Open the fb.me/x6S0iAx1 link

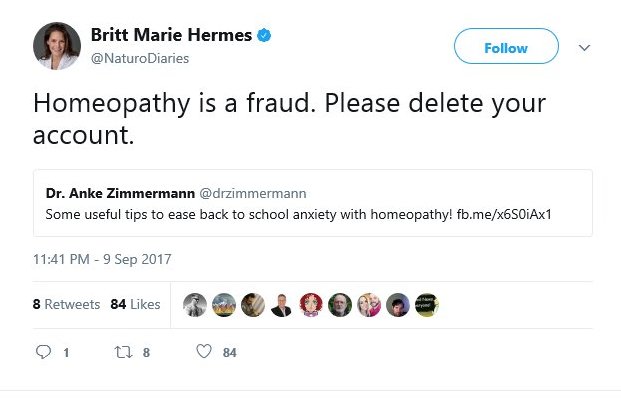pyautogui.click(x=504, y=214)
